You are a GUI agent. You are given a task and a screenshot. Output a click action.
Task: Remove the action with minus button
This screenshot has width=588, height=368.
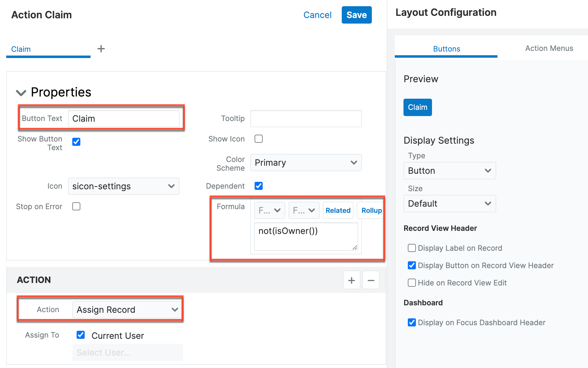pos(371,280)
